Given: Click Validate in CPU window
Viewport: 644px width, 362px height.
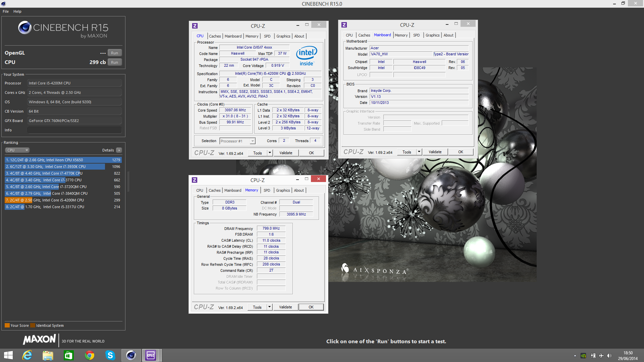Looking at the screenshot, I should pos(286,153).
